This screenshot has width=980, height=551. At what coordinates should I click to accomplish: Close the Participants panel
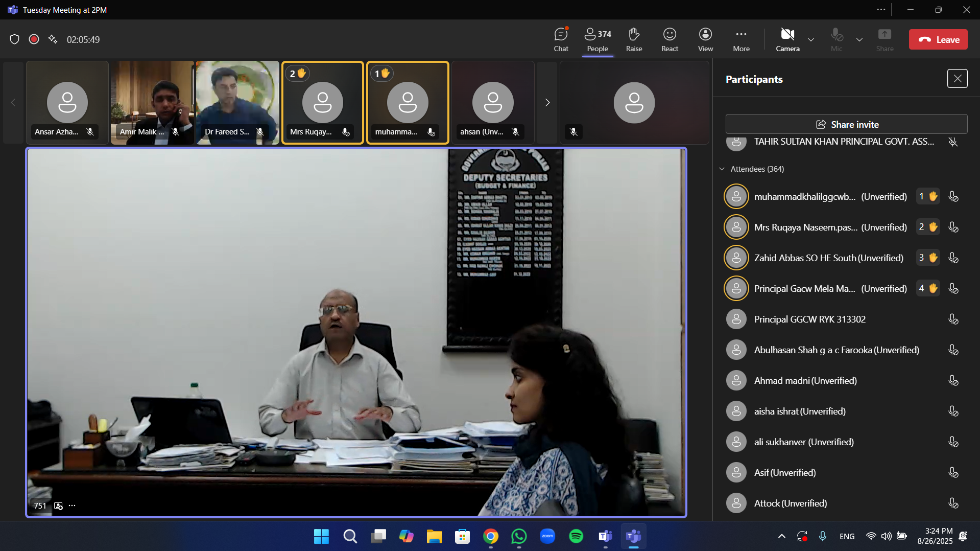point(957,79)
